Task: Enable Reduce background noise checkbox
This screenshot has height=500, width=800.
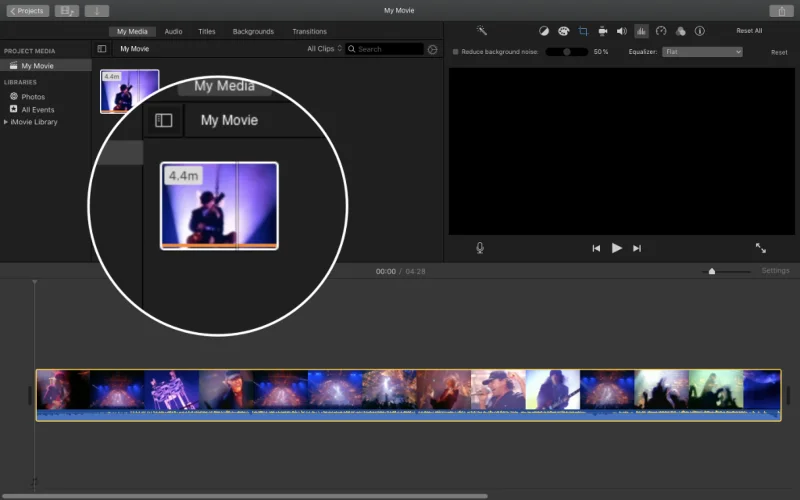Action: click(x=456, y=52)
